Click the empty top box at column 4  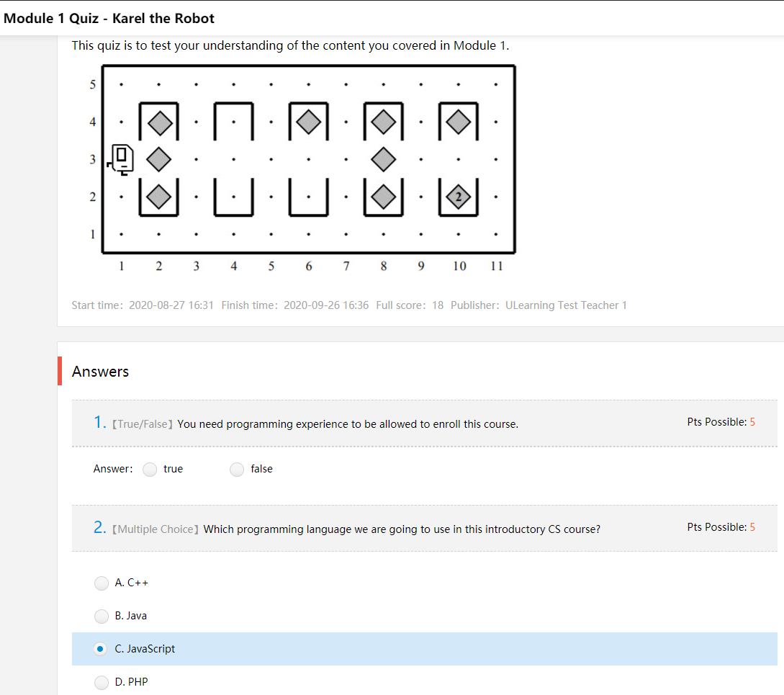[233, 122]
